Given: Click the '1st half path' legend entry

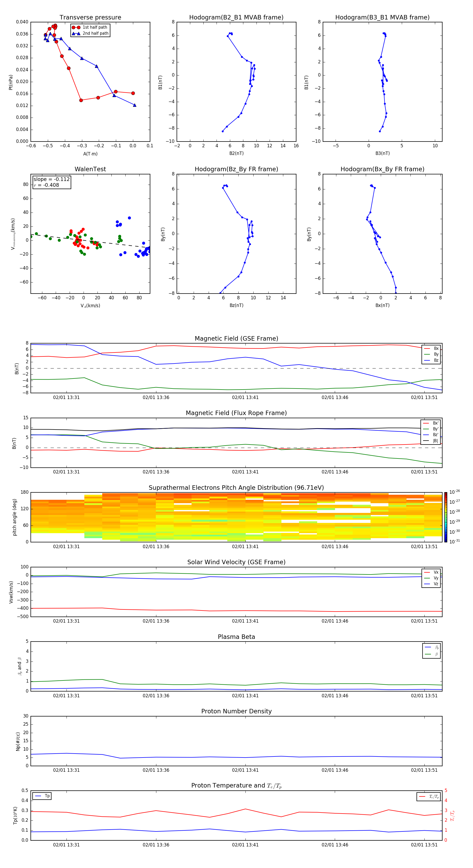Looking at the screenshot, I should click(x=90, y=27).
